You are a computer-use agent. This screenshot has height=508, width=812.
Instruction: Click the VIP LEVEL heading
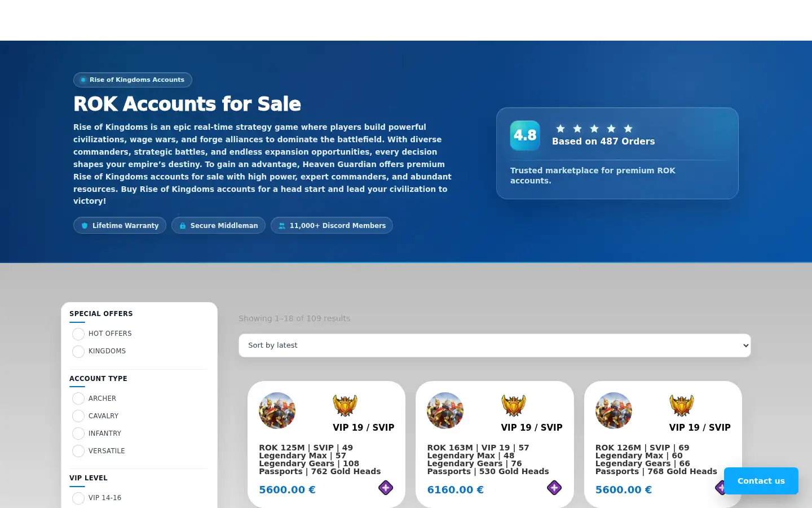89,478
